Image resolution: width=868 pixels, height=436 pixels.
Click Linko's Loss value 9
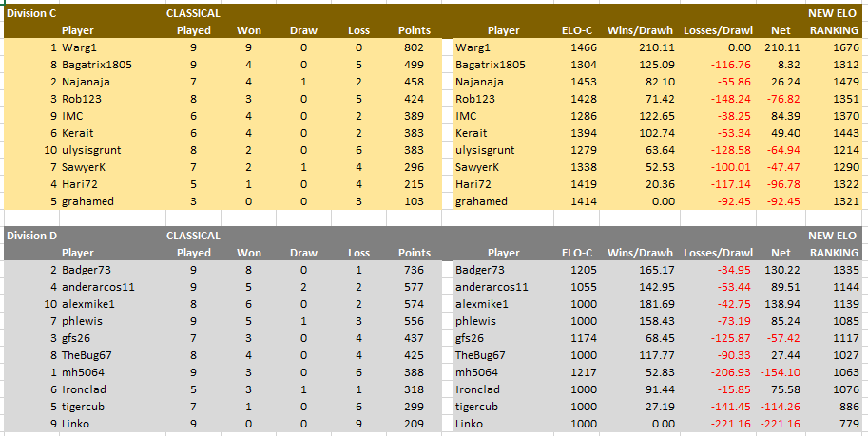358,424
